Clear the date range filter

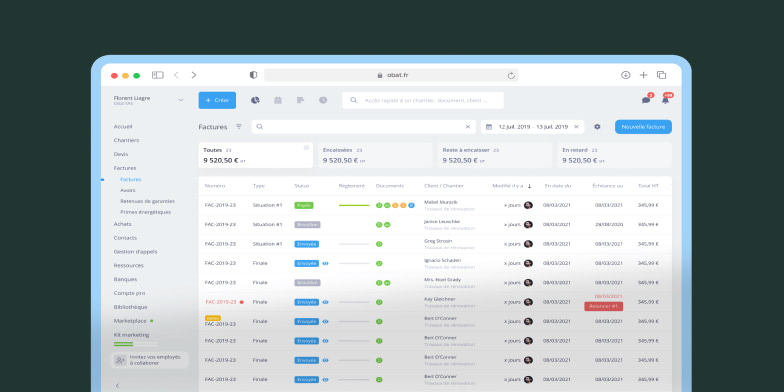[x=576, y=126]
